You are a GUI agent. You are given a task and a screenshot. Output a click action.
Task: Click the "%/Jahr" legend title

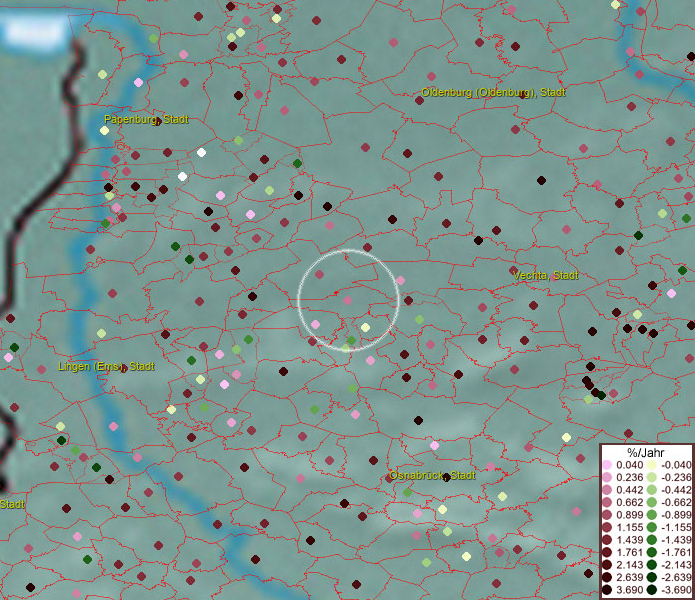pyautogui.click(x=645, y=452)
